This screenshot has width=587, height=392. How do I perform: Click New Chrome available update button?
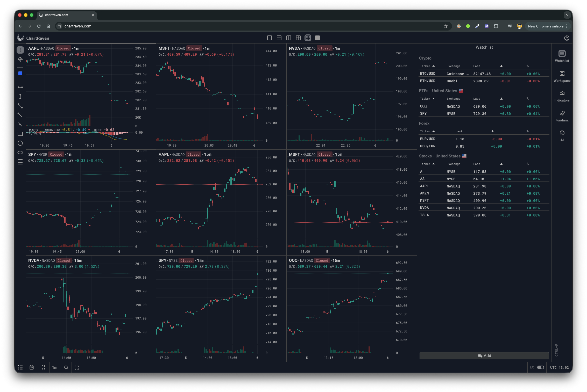[548, 26]
